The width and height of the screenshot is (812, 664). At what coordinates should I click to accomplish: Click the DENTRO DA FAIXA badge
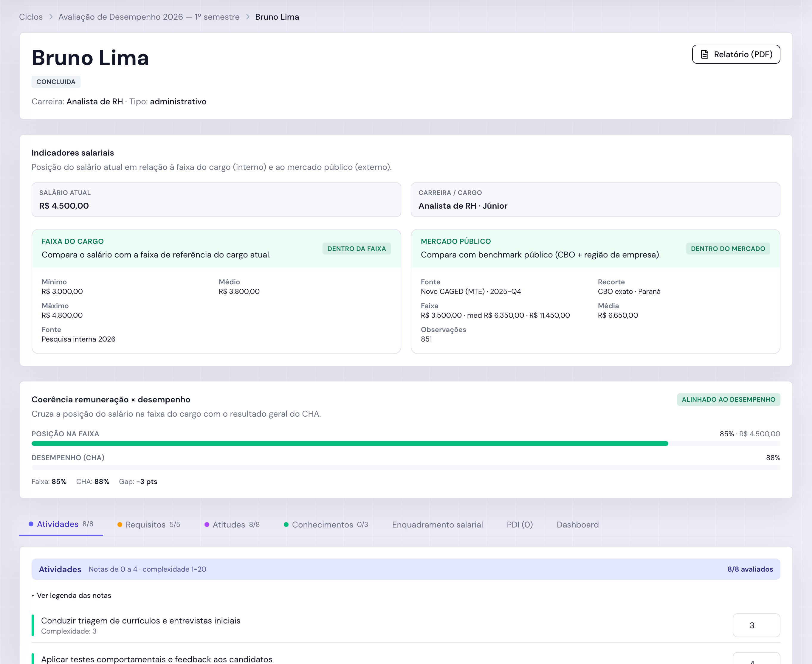pyautogui.click(x=357, y=249)
